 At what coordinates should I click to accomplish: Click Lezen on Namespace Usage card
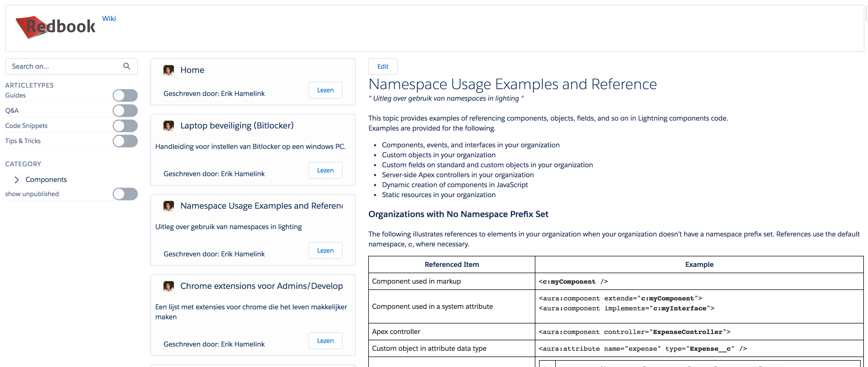coord(325,251)
